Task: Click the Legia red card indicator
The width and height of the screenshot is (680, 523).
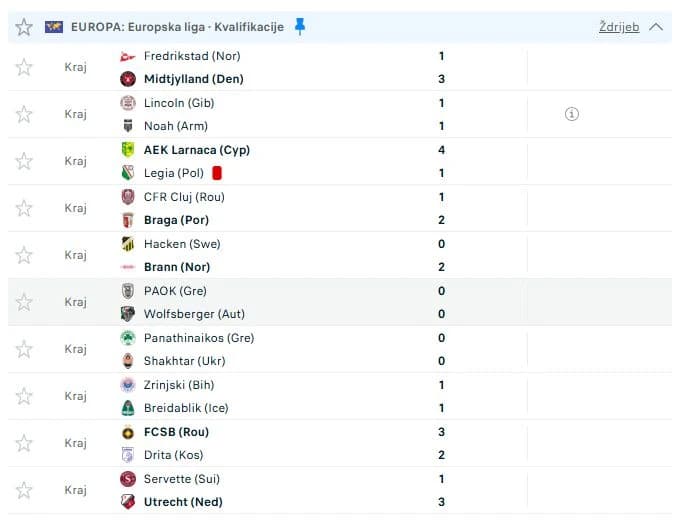Action: (x=217, y=173)
